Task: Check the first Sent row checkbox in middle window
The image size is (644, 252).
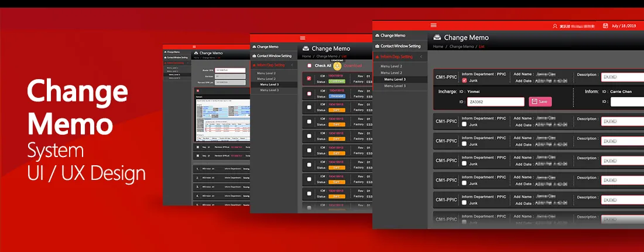Action: coord(309,107)
